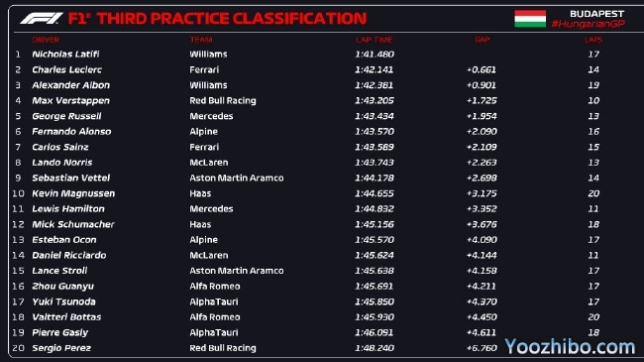Click the Hungarian flag icon

coord(530,19)
